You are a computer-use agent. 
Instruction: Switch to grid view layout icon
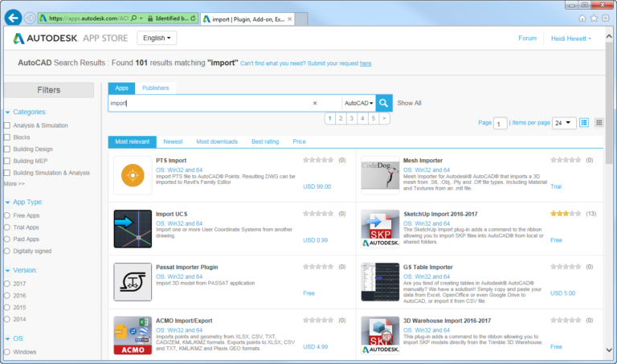tap(599, 123)
